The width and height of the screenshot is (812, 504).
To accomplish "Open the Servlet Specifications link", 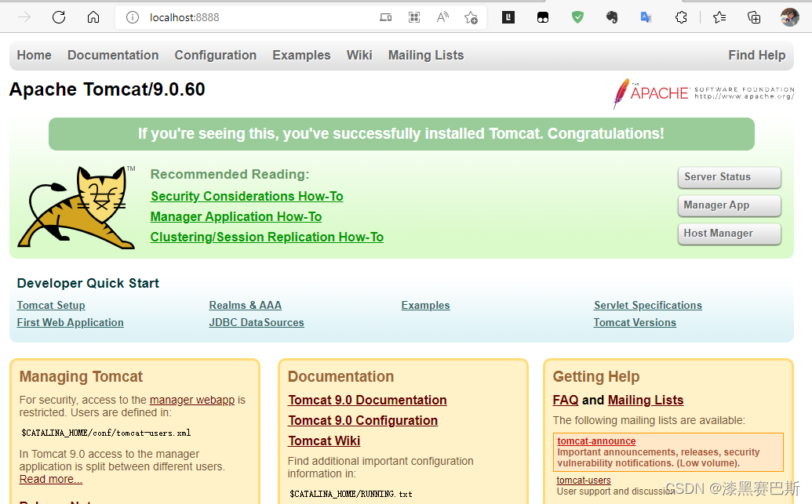I will (648, 305).
